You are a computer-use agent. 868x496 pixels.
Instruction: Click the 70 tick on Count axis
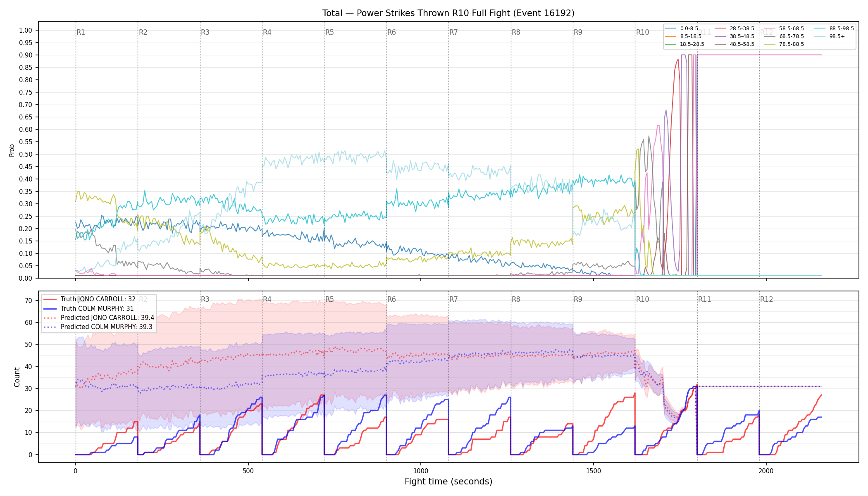click(29, 300)
